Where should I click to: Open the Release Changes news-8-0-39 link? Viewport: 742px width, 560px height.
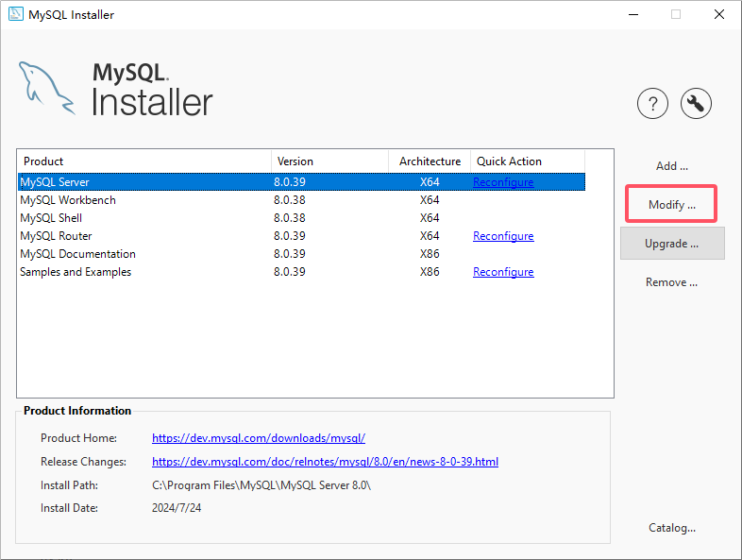point(325,462)
